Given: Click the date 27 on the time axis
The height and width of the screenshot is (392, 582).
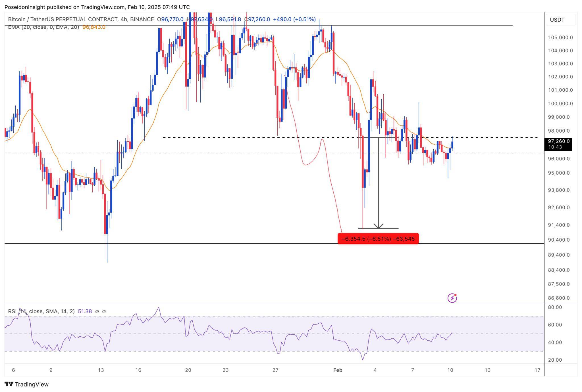Looking at the screenshot, I should point(275,370).
